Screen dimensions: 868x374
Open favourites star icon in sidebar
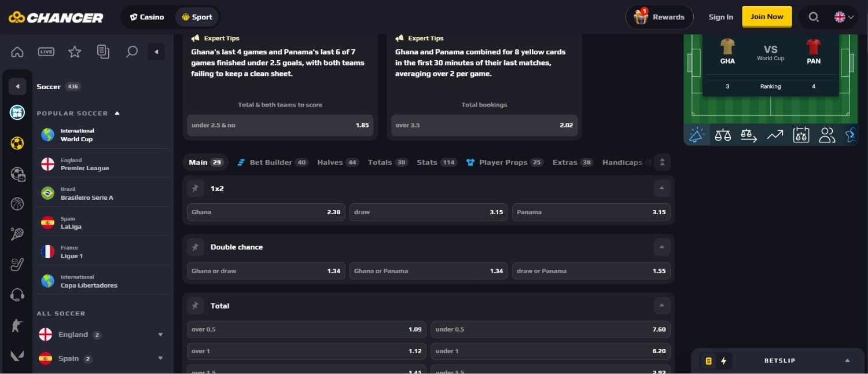pyautogui.click(x=75, y=52)
